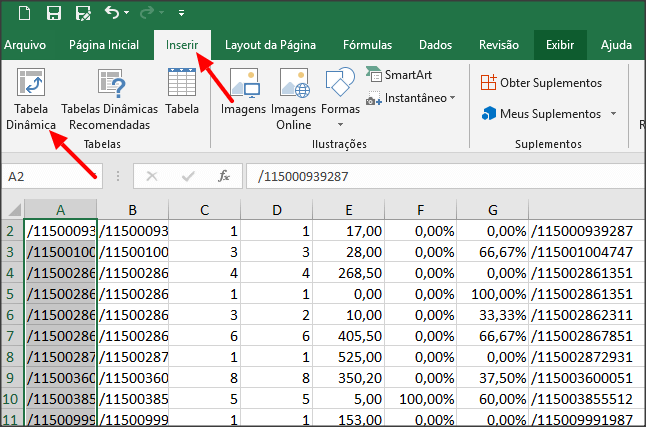Switch to the Página Inicial tab
646x427 pixels.
[x=104, y=45]
